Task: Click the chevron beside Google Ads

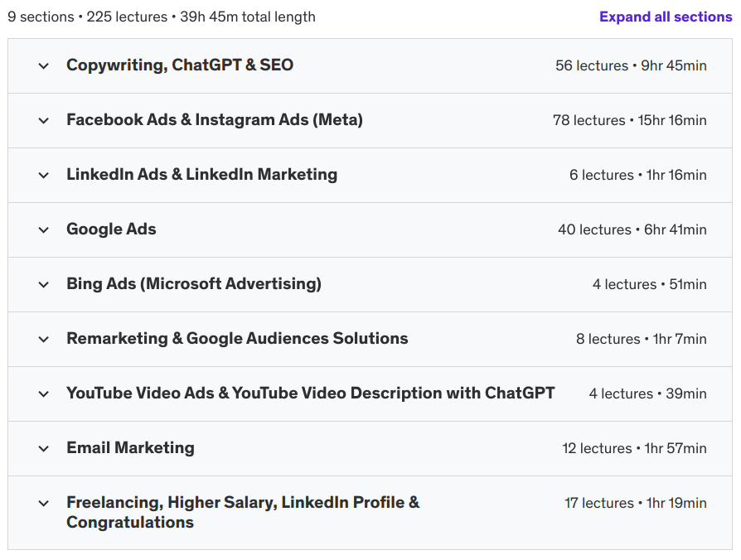Action: tap(43, 229)
